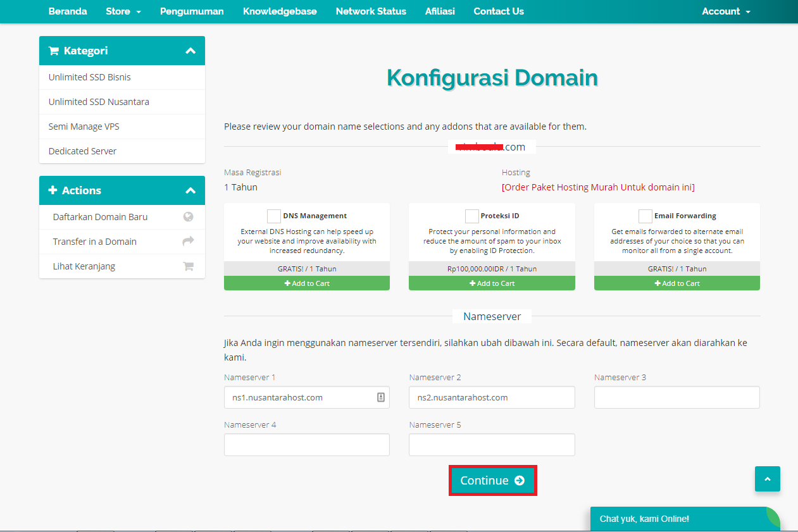The width and height of the screenshot is (798, 532).
Task: Check the Email Forwarding option
Action: [645, 216]
